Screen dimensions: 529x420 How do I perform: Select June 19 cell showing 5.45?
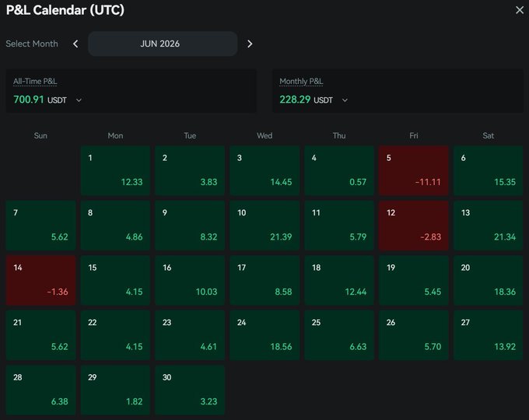click(x=414, y=280)
